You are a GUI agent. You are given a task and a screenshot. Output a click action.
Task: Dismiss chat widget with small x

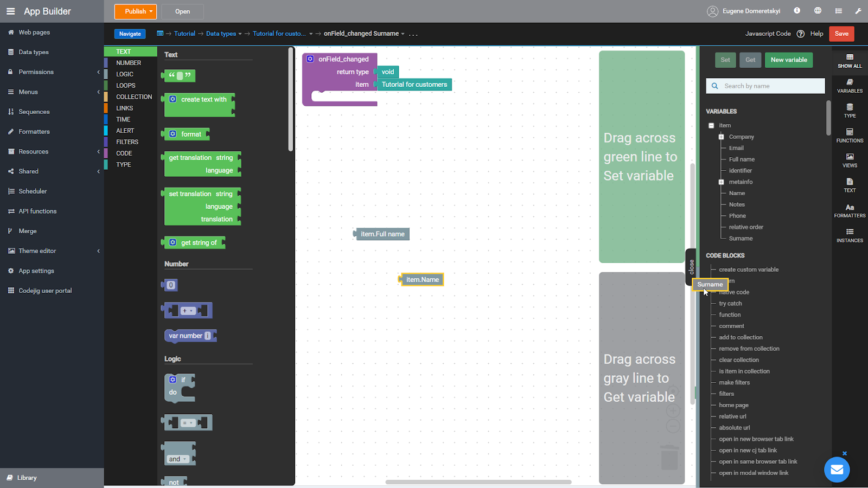(x=845, y=453)
